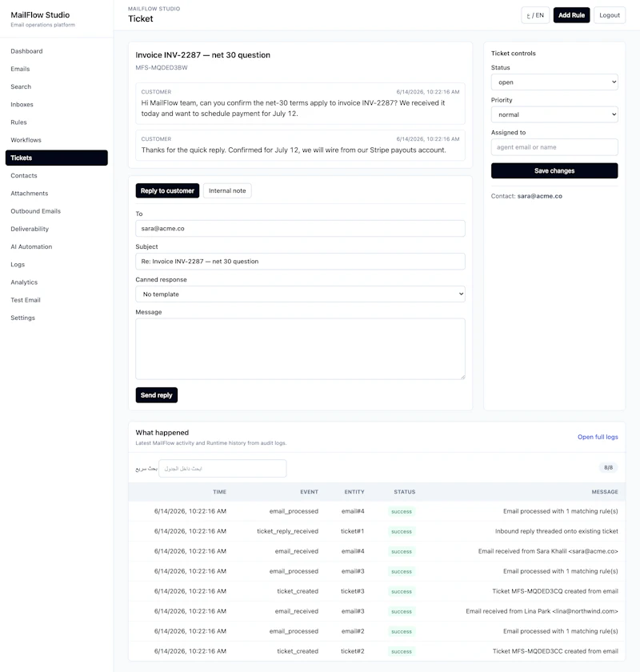Select the Tickets sidebar item
The width and height of the screenshot is (640, 672).
[x=57, y=158]
